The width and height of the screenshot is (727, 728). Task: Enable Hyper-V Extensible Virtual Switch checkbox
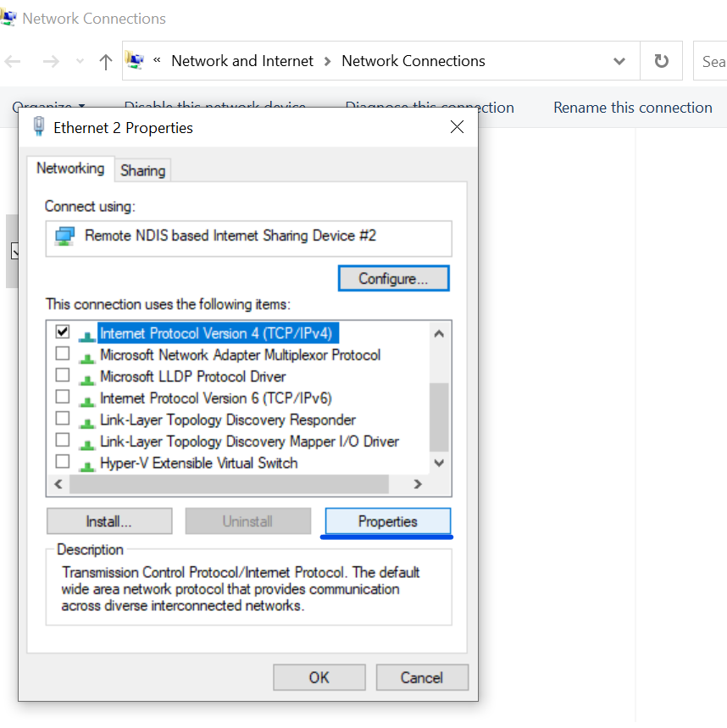point(62,462)
